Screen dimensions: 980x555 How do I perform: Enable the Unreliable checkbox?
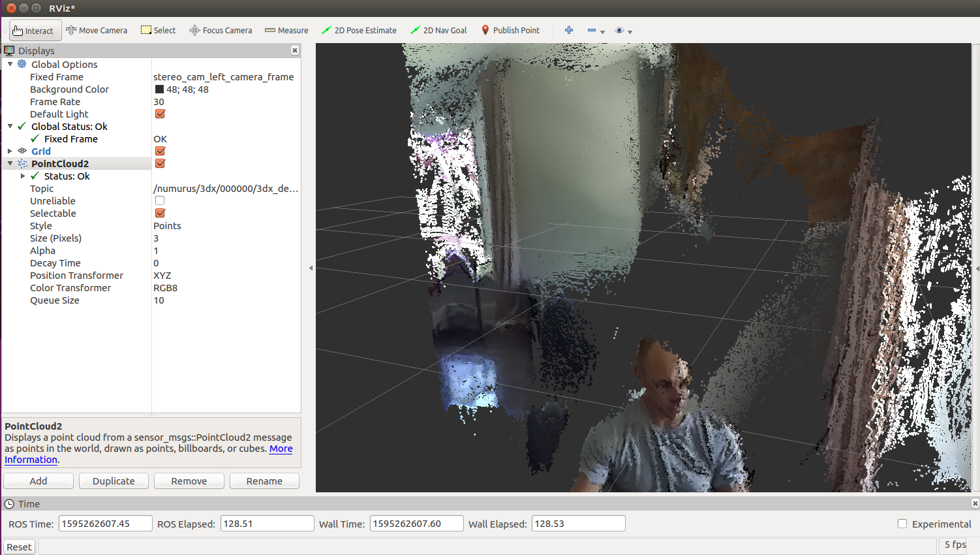(x=160, y=201)
